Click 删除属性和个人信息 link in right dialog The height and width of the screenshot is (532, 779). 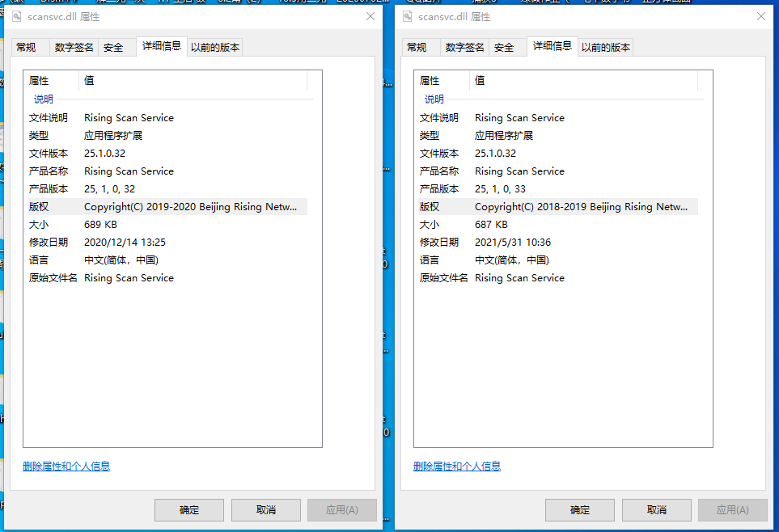point(456,466)
